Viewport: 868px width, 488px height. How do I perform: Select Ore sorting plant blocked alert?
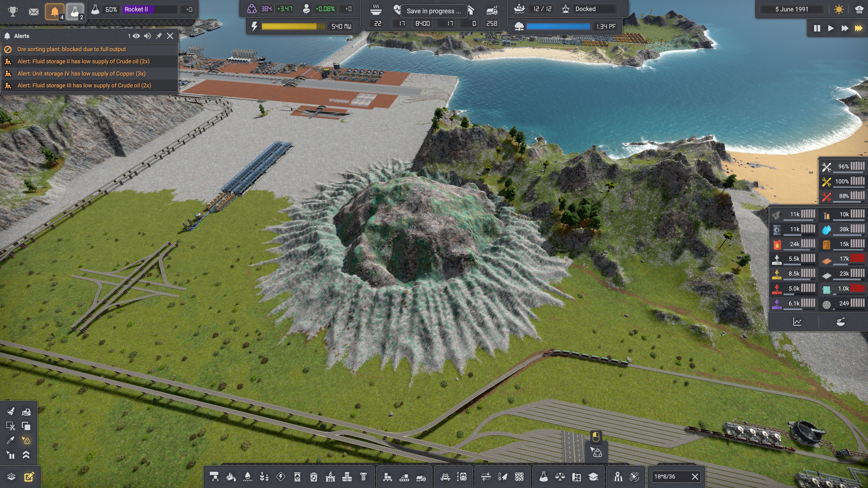[x=90, y=49]
